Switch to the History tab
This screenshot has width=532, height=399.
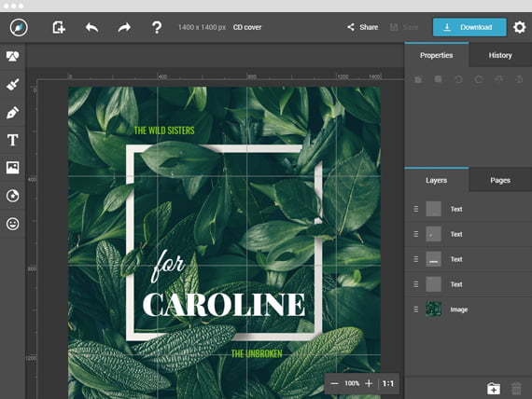(x=500, y=55)
